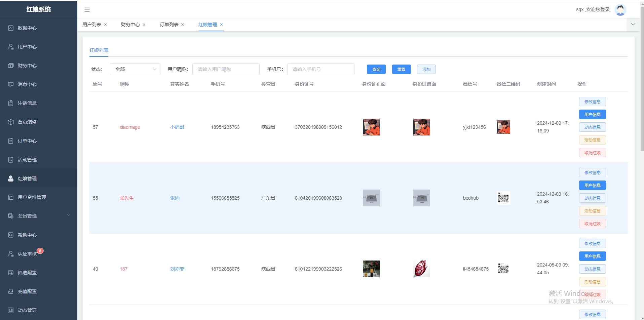Open 张先生's 微信二维码 QR thumbnail

[503, 198]
